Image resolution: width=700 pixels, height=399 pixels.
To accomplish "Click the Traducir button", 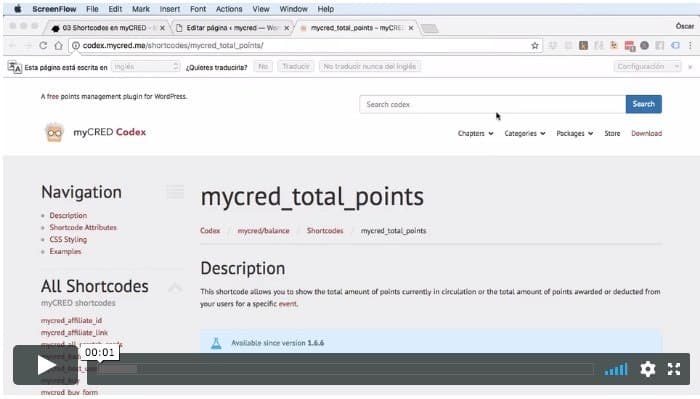I will pos(296,66).
